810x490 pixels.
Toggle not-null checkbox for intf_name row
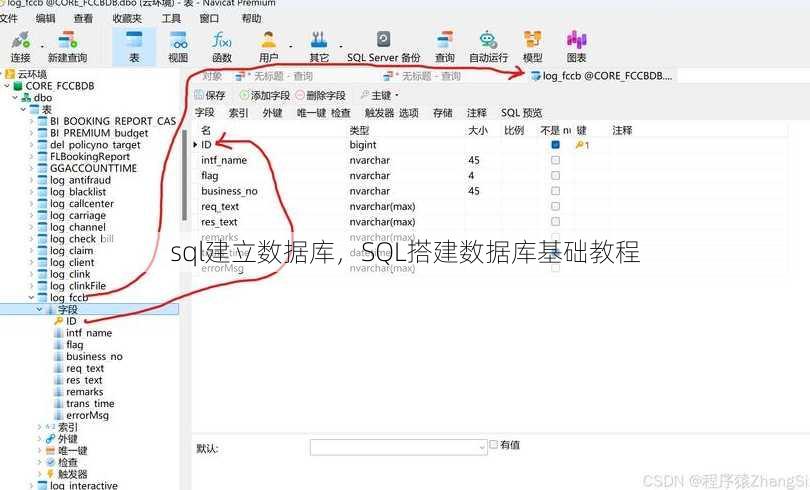555,160
